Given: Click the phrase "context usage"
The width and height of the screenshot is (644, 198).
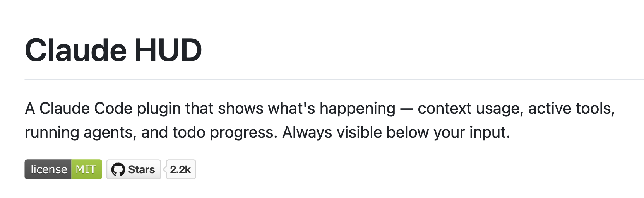Looking at the screenshot, I should pyautogui.click(x=470, y=108).
